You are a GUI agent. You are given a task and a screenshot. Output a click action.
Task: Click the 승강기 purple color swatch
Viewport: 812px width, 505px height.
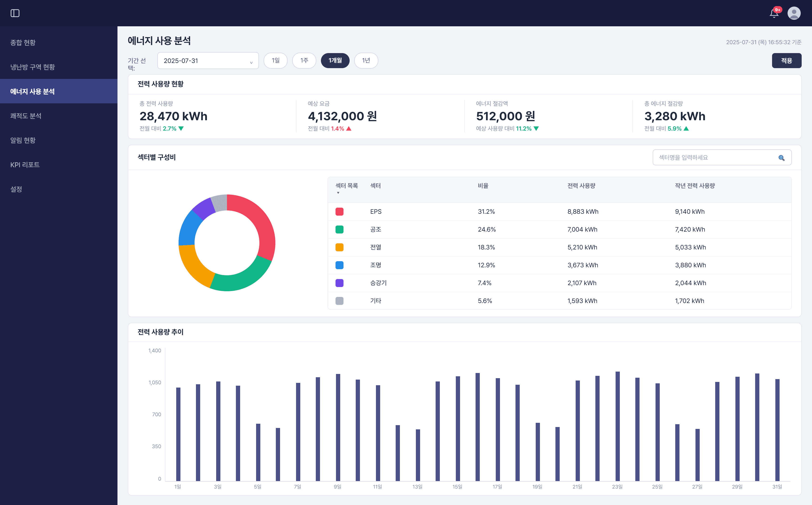(339, 283)
